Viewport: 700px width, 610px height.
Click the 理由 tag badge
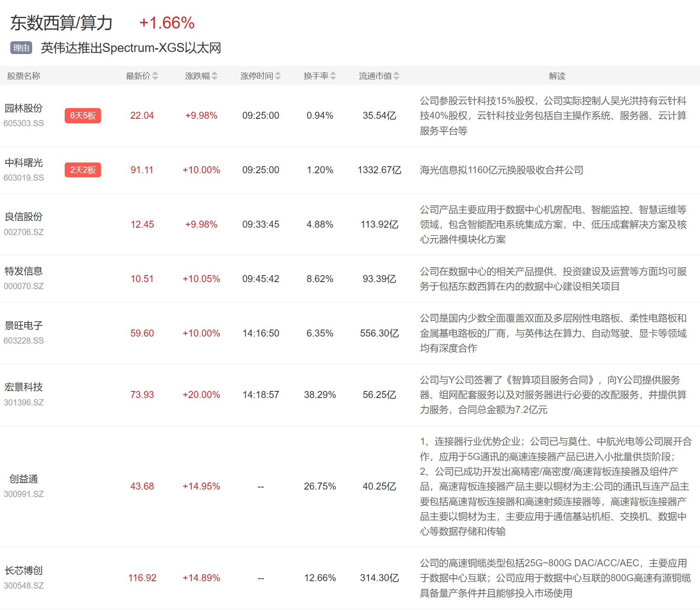click(21, 48)
